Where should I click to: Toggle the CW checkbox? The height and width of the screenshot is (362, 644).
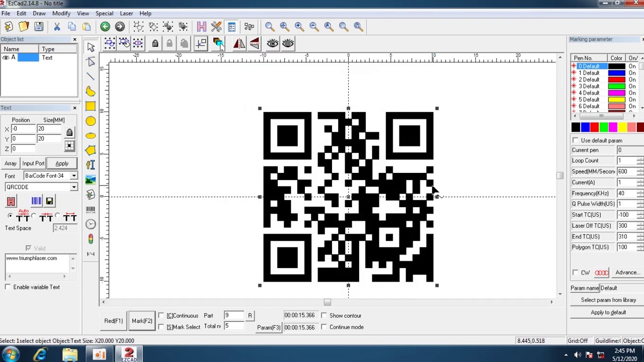[x=576, y=273]
